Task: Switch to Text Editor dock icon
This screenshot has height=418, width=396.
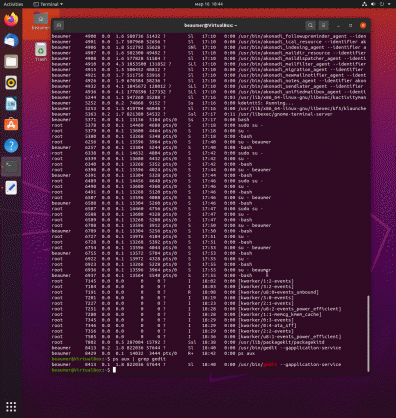Action: tap(11, 188)
